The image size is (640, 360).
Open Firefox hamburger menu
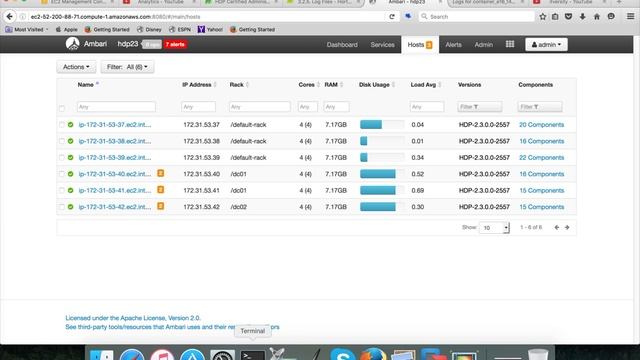click(630, 16)
